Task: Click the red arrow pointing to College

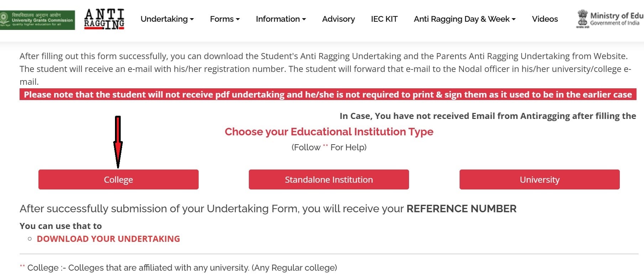Action: click(118, 142)
